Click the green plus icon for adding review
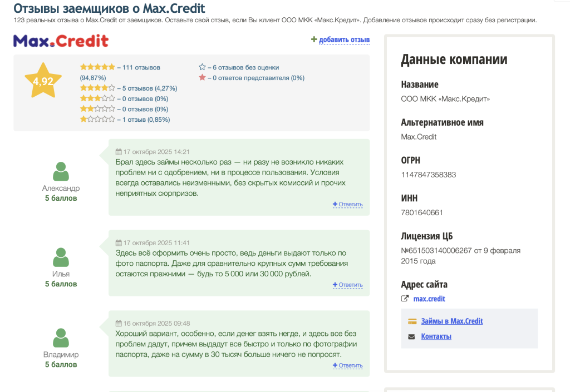The height and width of the screenshot is (392, 570). click(x=314, y=39)
